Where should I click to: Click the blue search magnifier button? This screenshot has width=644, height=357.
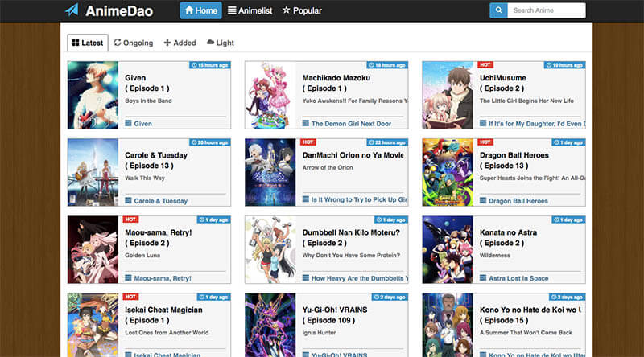coord(498,10)
